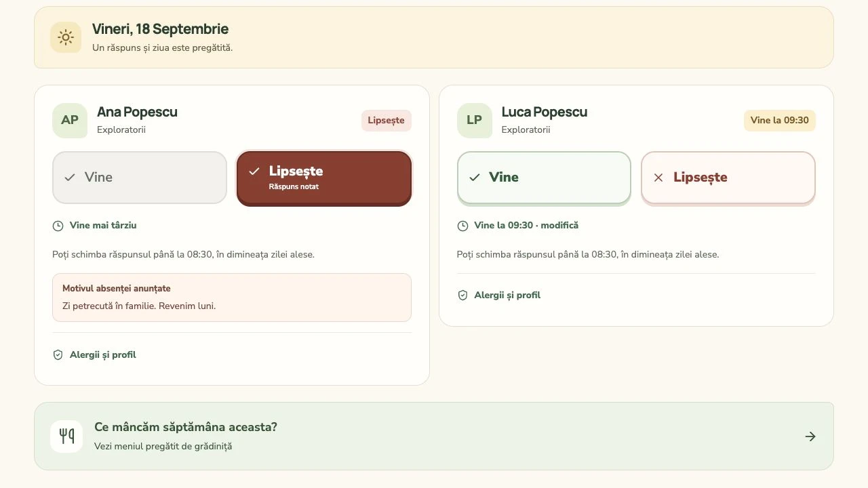Click the shield icon in Luca's Alergii și profil
The height and width of the screenshot is (488, 868).
[462, 296]
